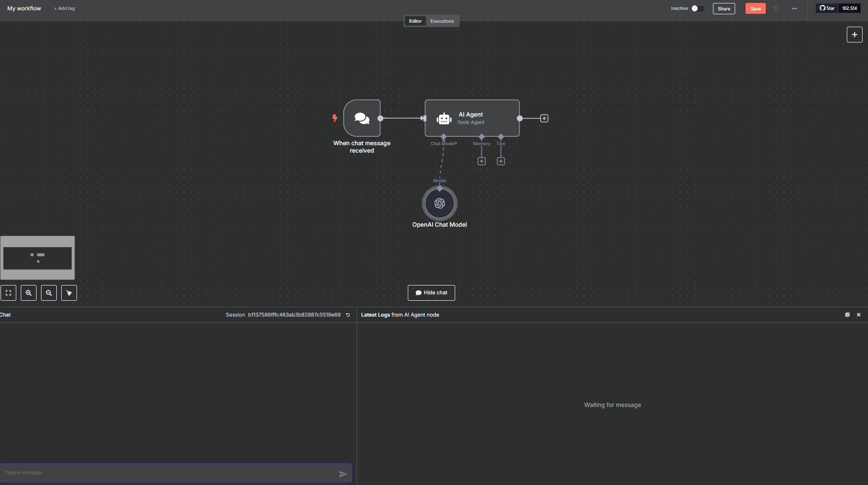
Task: Click the Share button
Action: click(x=724, y=8)
